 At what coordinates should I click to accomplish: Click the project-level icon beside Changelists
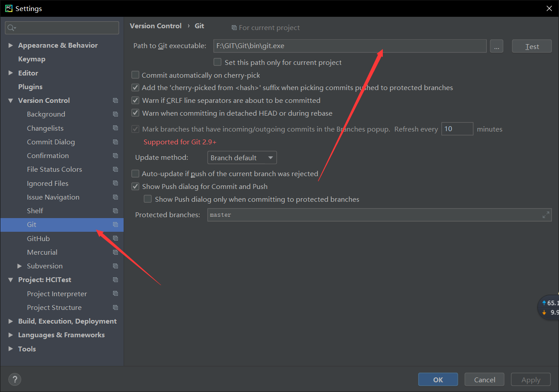[115, 128]
